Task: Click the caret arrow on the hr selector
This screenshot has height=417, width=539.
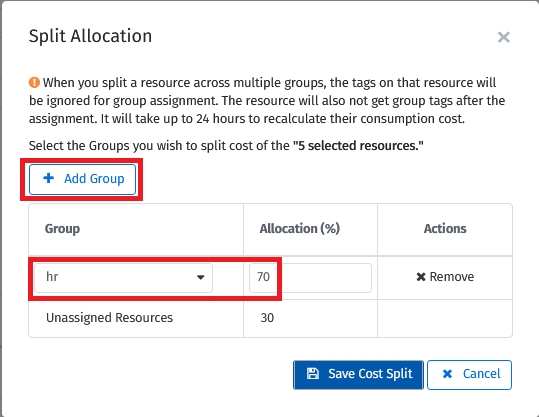Action: pyautogui.click(x=201, y=277)
